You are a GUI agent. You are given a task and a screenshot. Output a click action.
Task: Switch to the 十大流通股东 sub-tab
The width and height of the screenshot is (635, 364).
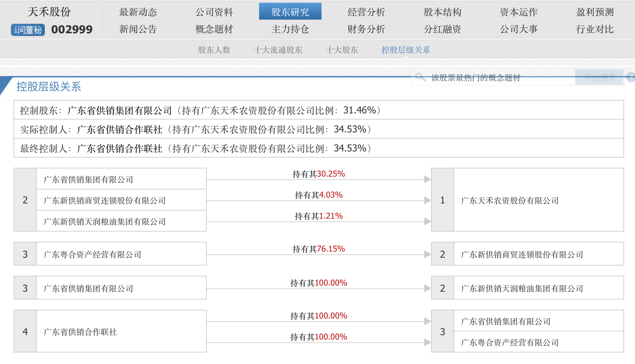[278, 50]
